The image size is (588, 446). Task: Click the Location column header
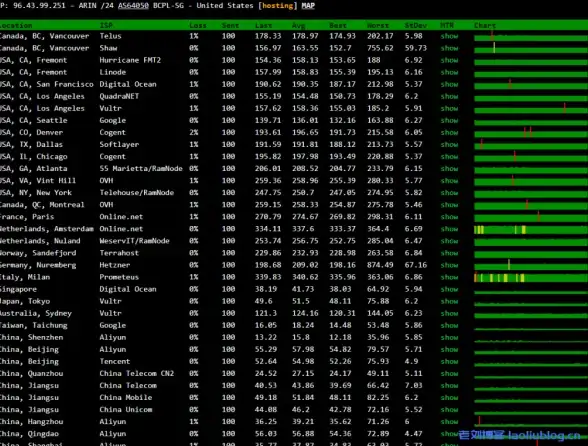click(x=16, y=25)
